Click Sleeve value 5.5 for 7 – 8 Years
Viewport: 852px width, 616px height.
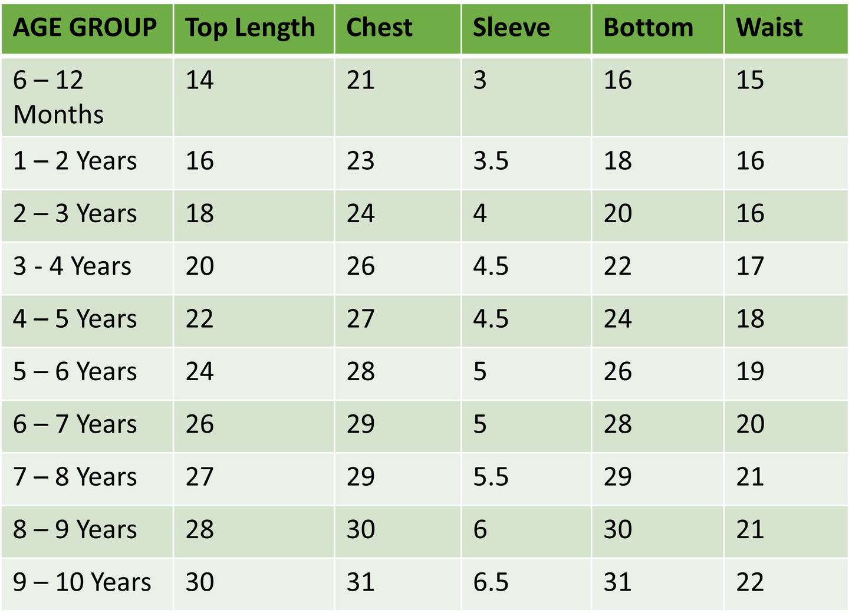click(x=491, y=477)
